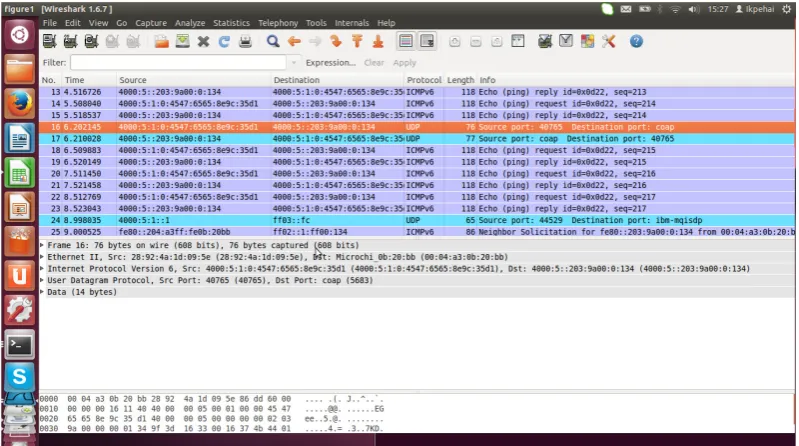Viewport: 799px width, 446px height.
Task: Jump to first packet icon
Action: 357,41
